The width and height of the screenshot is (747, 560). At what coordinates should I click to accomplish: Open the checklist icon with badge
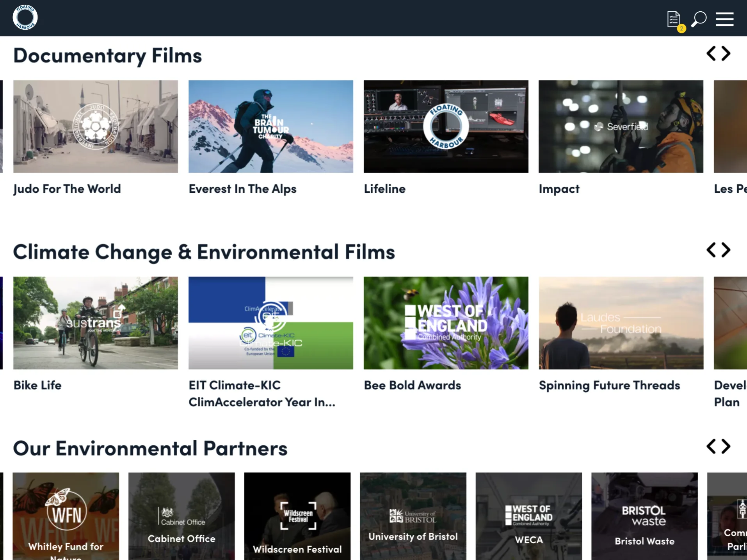point(674,20)
